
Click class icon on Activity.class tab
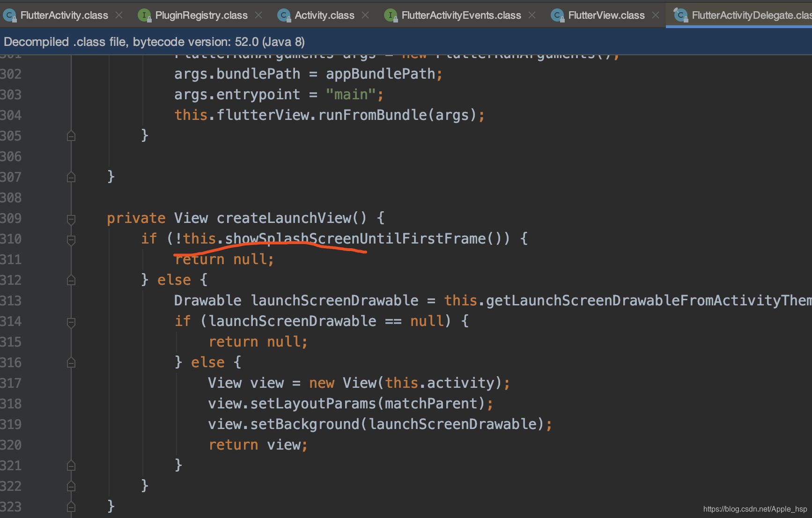coord(284,15)
